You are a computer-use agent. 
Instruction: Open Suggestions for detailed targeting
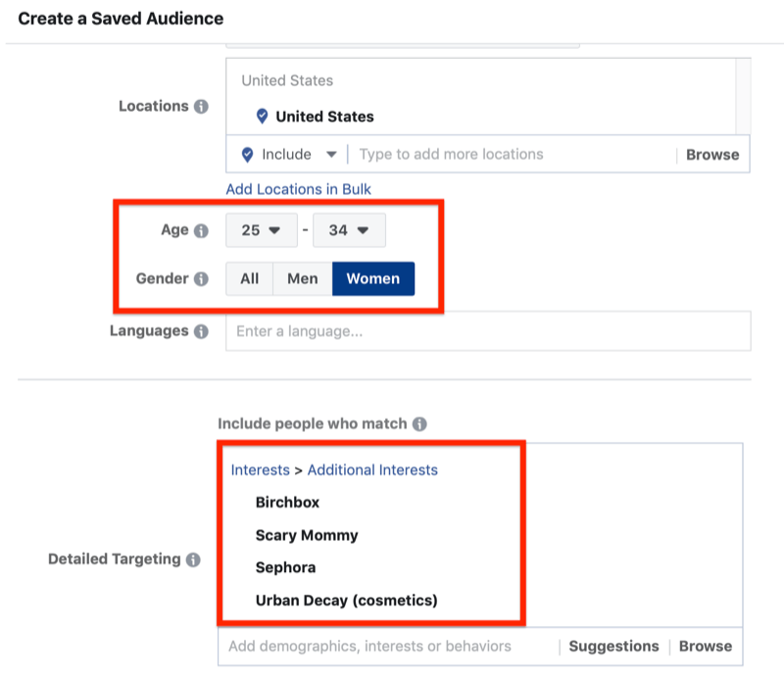coord(613,646)
